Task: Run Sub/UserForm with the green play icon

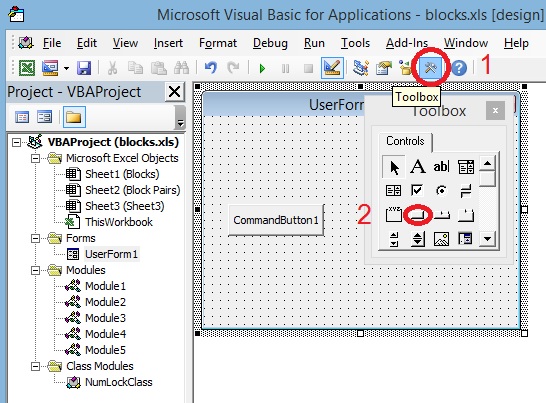Action: pyautogui.click(x=263, y=68)
